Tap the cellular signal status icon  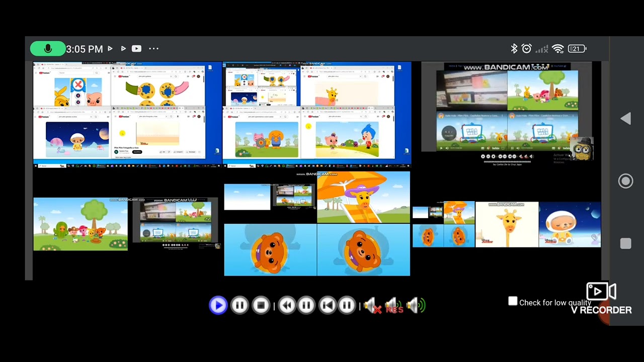tap(541, 49)
